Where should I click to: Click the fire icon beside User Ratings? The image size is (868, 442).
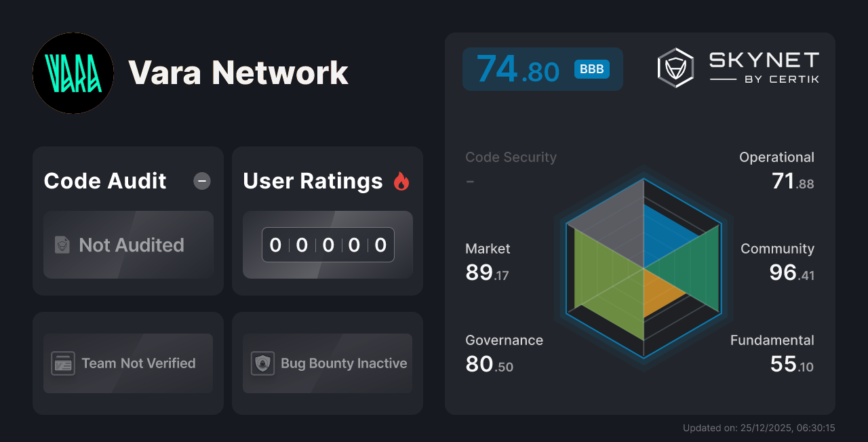[401, 180]
